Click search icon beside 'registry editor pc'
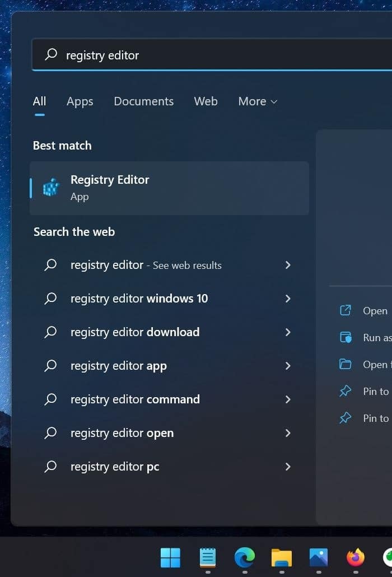392x577 pixels. point(51,467)
